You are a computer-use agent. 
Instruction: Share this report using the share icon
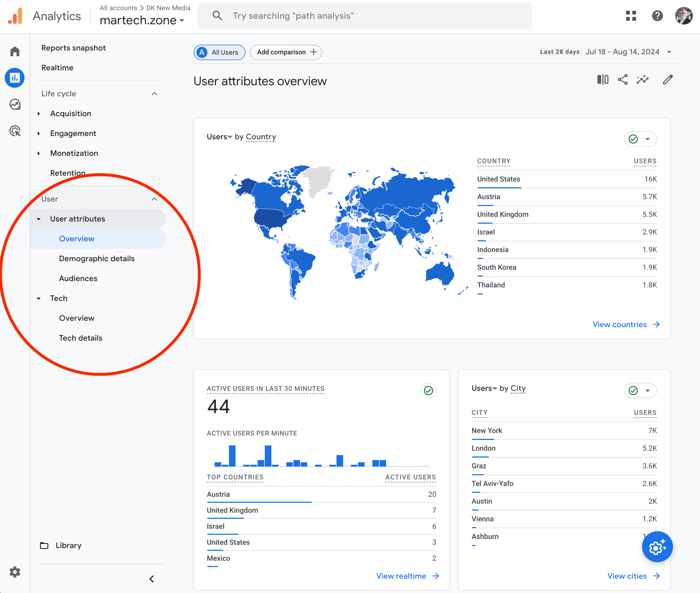[622, 80]
